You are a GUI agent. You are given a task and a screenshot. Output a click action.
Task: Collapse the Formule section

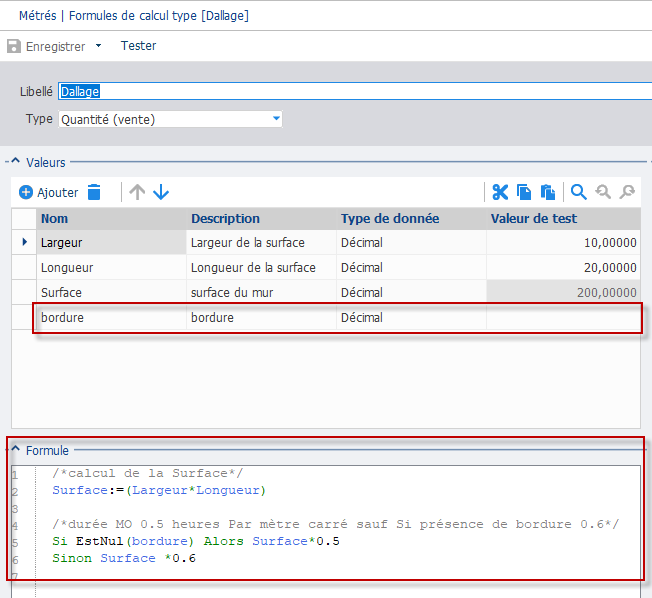click(x=15, y=449)
